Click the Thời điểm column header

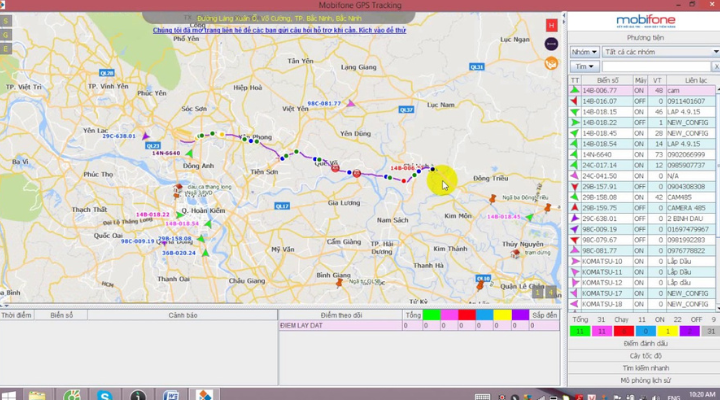17,315
